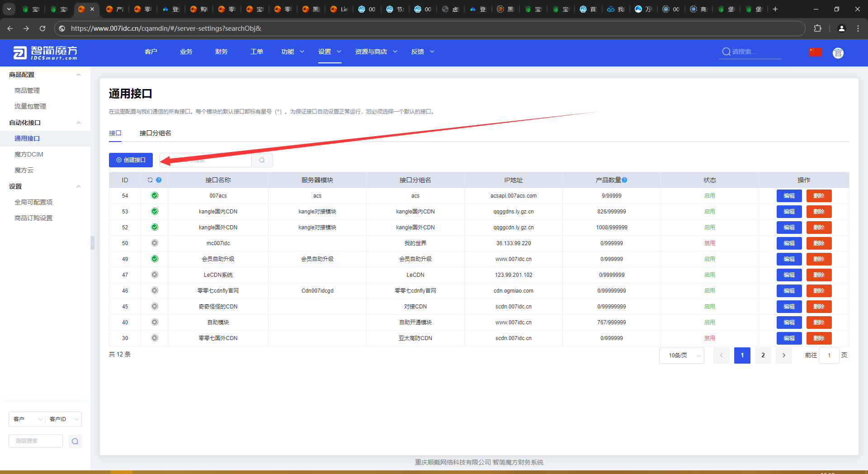Click the 创建接口 button

pyautogui.click(x=131, y=160)
